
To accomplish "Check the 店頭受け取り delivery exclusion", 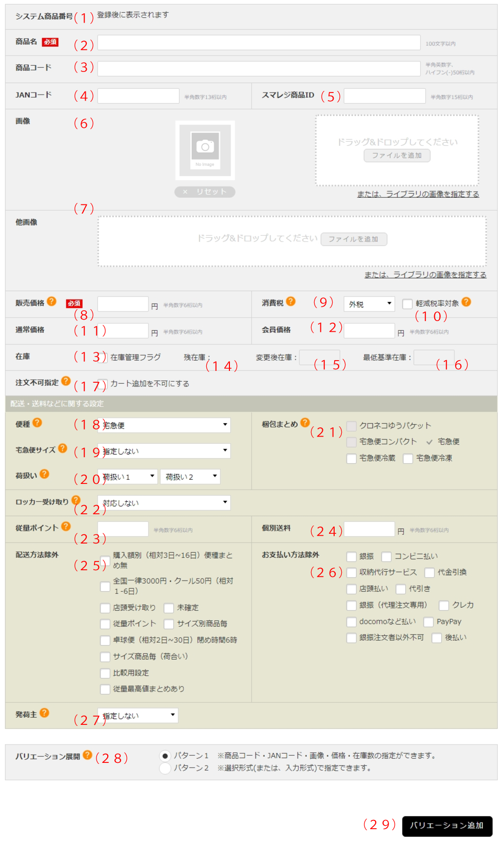I will (x=105, y=608).
